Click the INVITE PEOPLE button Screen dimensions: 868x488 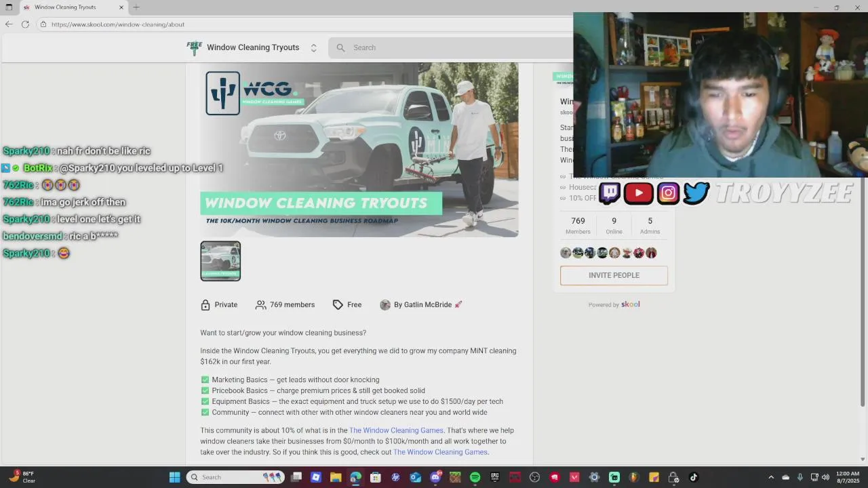click(614, 275)
